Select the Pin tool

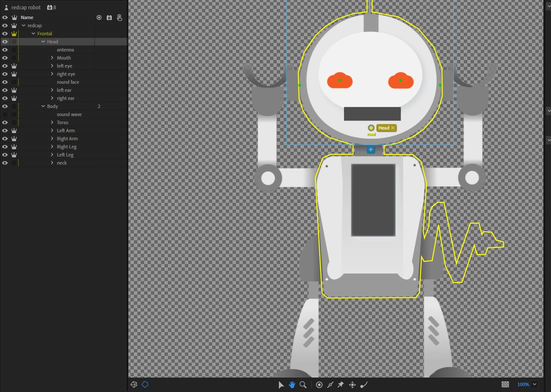click(x=341, y=385)
